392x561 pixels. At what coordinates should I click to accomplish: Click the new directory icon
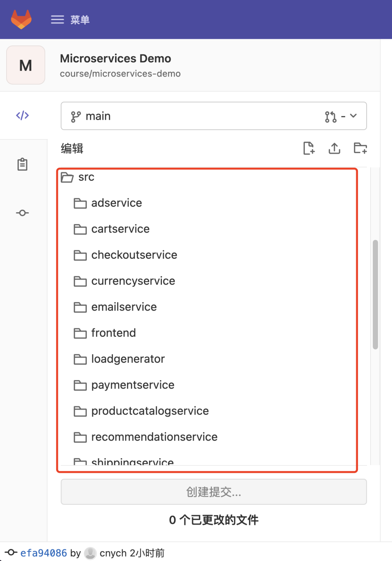point(360,148)
